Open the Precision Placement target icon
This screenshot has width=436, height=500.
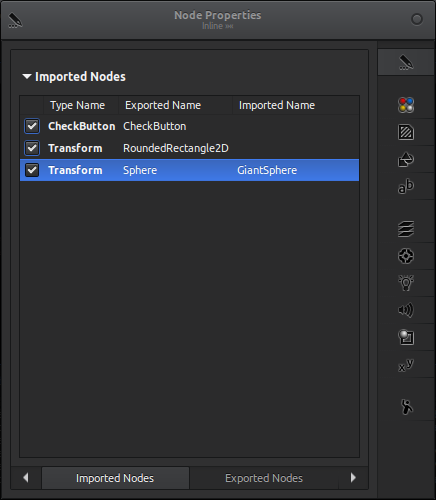[x=406, y=256]
